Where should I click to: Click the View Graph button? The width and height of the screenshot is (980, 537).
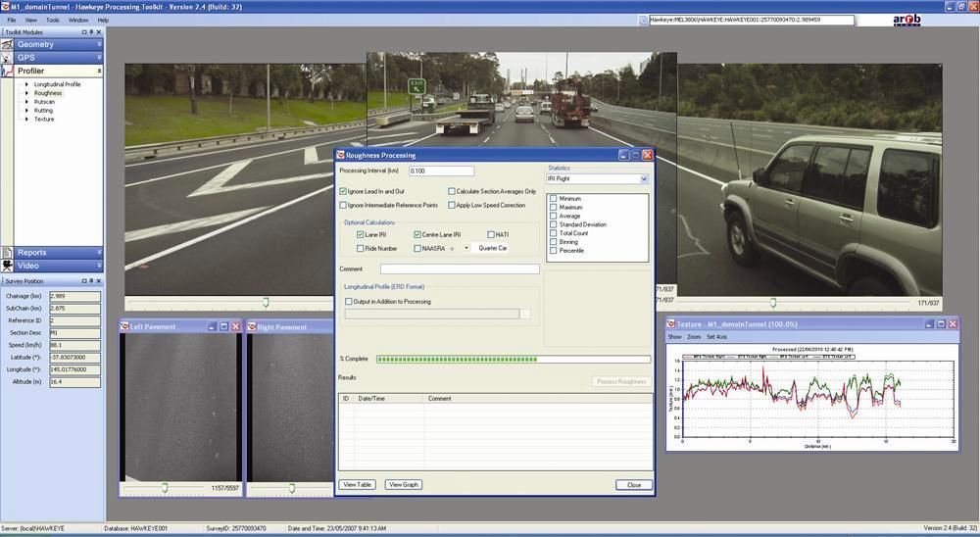click(403, 484)
